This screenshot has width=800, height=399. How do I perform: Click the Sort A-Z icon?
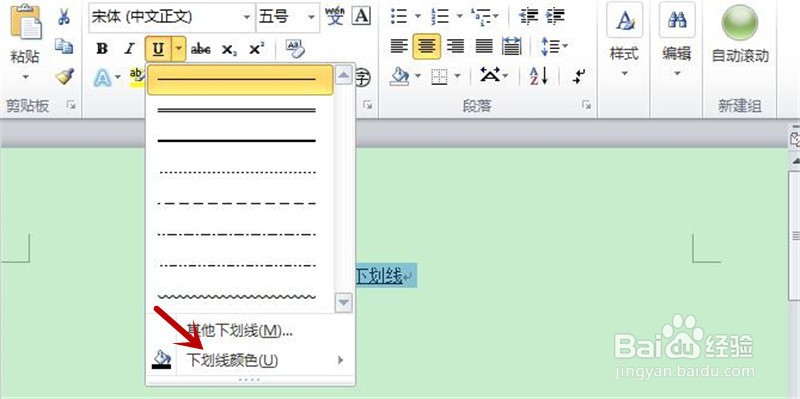click(x=538, y=77)
